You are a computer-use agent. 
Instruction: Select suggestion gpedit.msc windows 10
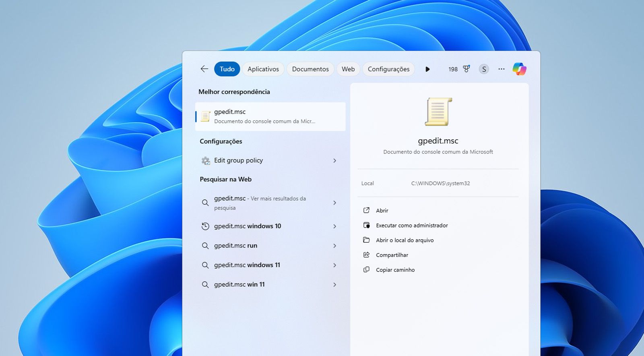point(270,226)
